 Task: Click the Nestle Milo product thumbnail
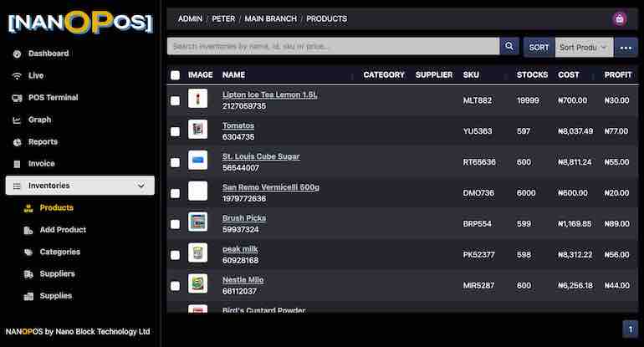click(x=198, y=283)
